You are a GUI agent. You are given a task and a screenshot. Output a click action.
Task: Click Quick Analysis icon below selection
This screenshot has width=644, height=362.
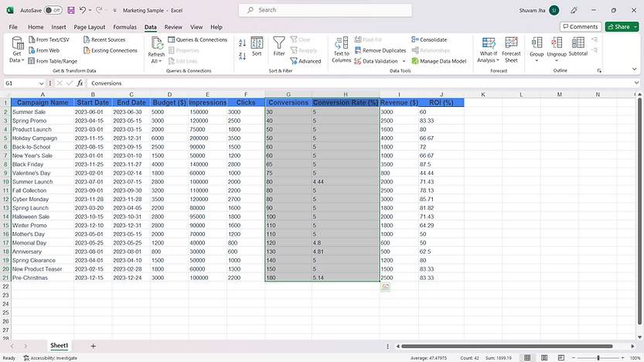pos(385,287)
